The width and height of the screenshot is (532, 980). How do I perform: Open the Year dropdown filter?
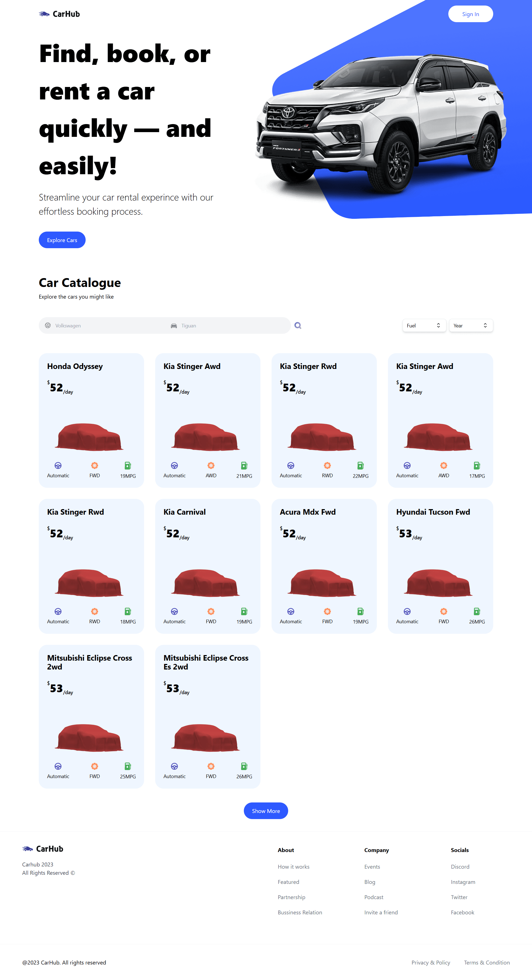pos(471,325)
